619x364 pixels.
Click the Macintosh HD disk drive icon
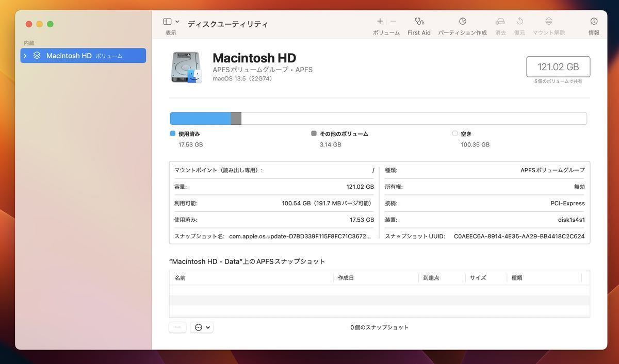click(186, 67)
